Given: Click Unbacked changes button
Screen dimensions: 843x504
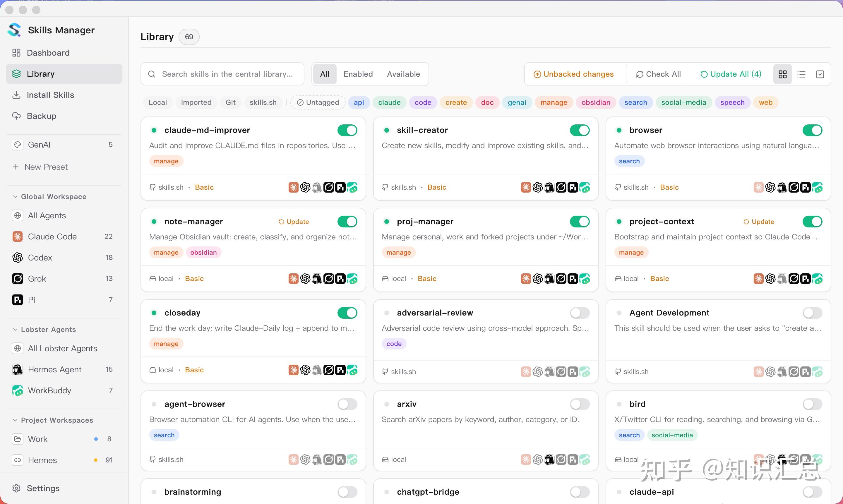Looking at the screenshot, I should click(x=574, y=74).
